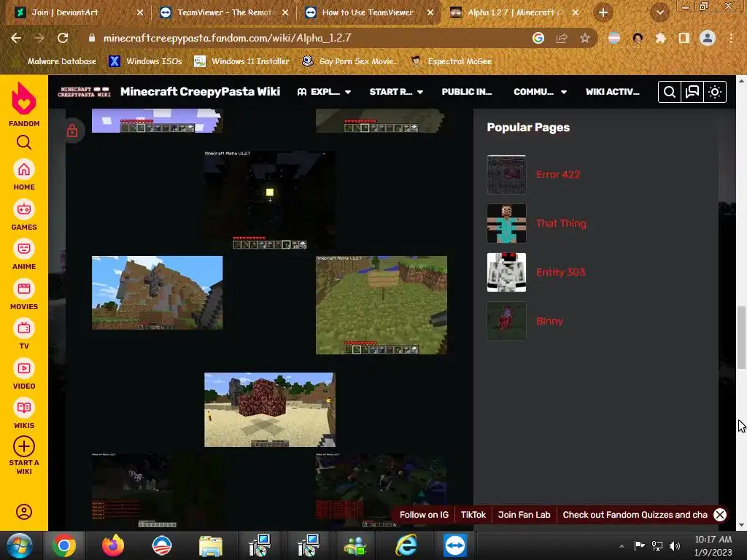
Task: Click Follow on IG link
Action: click(x=424, y=515)
